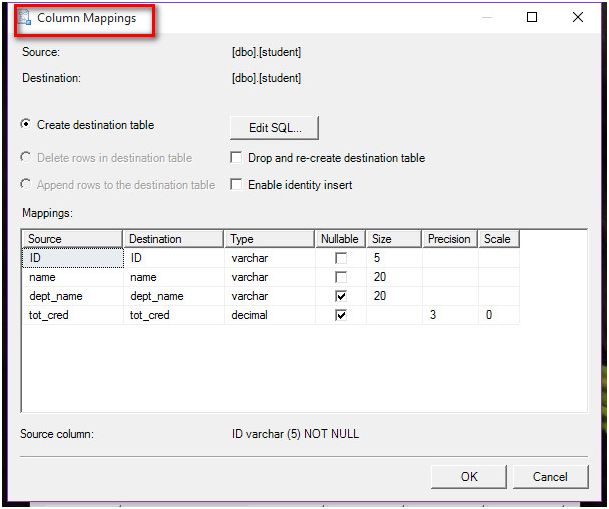Uncheck Nullable for dept_name row
Image resolution: width=609 pixels, height=509 pixels.
tap(341, 296)
